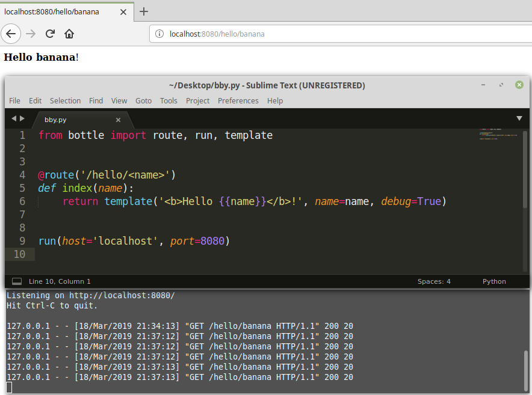The height and width of the screenshot is (395, 532).
Task: Click the next-file arrow in Sublime's tab bar
Action: 22,118
